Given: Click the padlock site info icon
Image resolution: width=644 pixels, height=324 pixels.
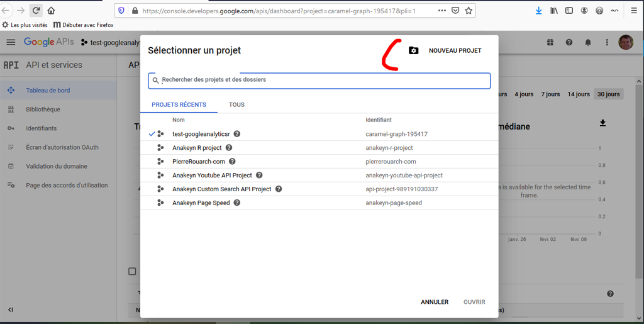Looking at the screenshot, I should 135,11.
